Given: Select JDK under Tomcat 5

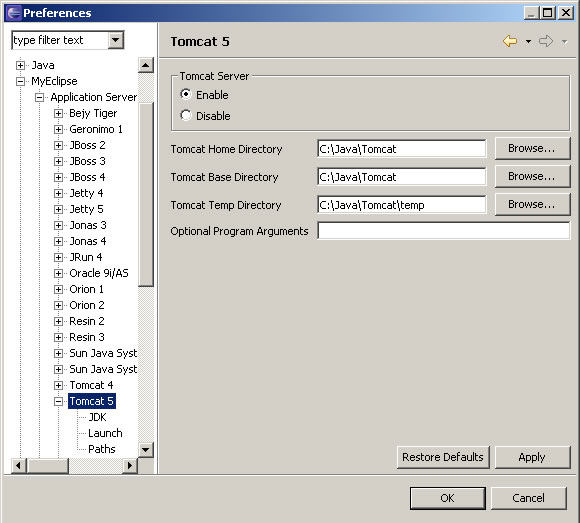Looking at the screenshot, I should [x=97, y=417].
